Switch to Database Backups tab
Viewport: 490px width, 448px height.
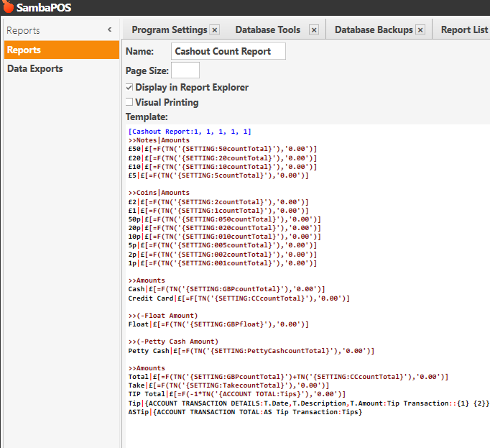pyautogui.click(x=374, y=29)
